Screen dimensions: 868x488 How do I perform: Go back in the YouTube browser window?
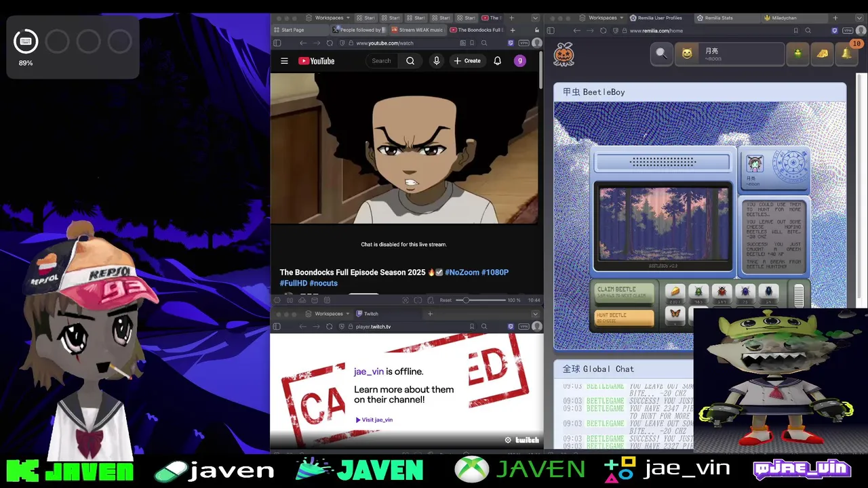point(303,43)
